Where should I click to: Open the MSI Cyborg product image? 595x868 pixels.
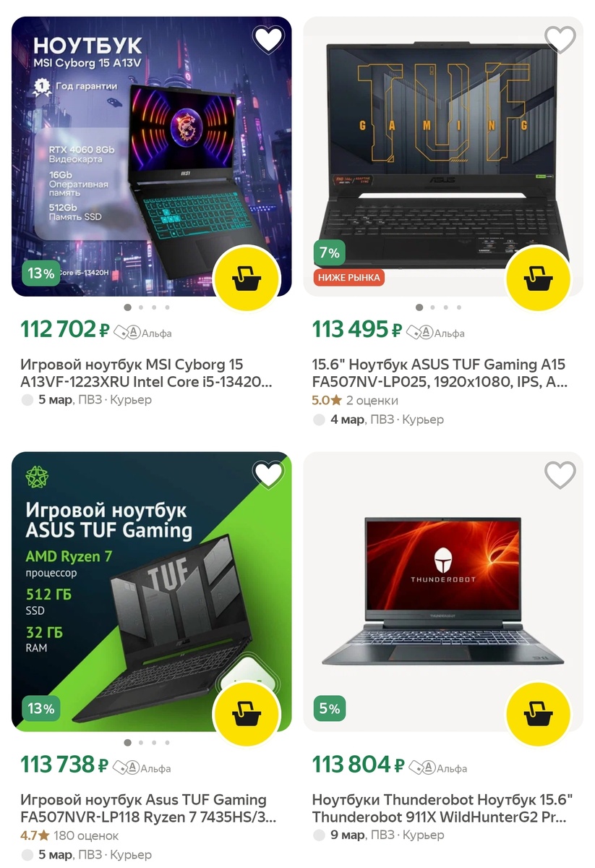[x=152, y=156]
